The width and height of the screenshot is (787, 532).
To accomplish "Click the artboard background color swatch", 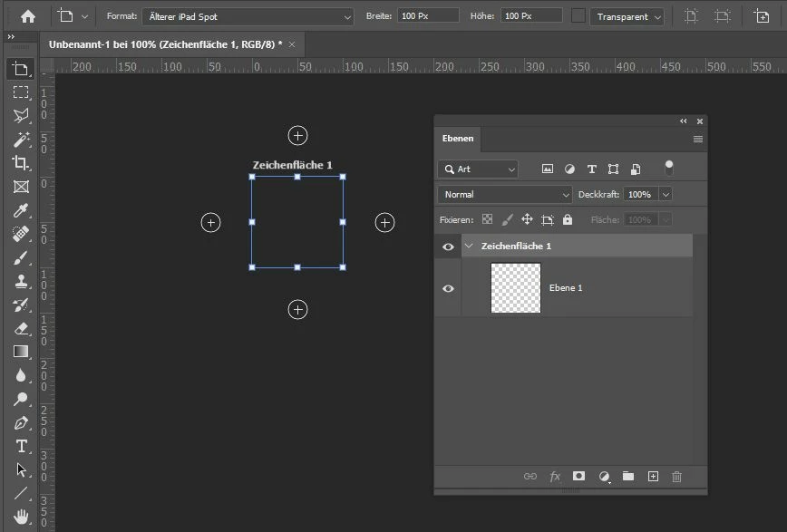I will [578, 16].
